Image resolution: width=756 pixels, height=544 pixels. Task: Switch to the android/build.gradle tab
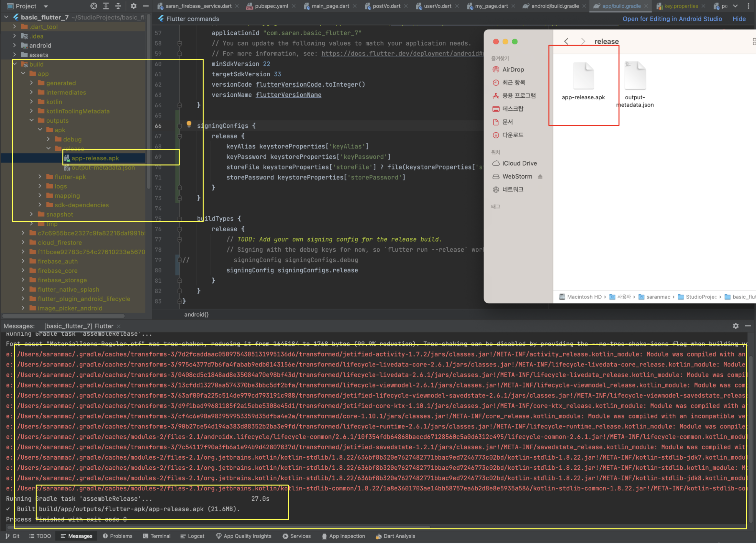pos(554,6)
